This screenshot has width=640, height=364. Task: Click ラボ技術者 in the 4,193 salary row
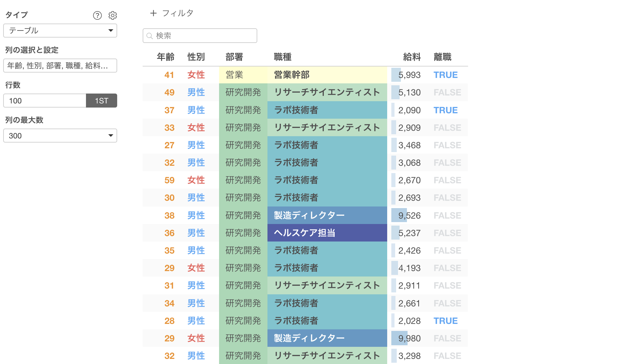pyautogui.click(x=327, y=268)
